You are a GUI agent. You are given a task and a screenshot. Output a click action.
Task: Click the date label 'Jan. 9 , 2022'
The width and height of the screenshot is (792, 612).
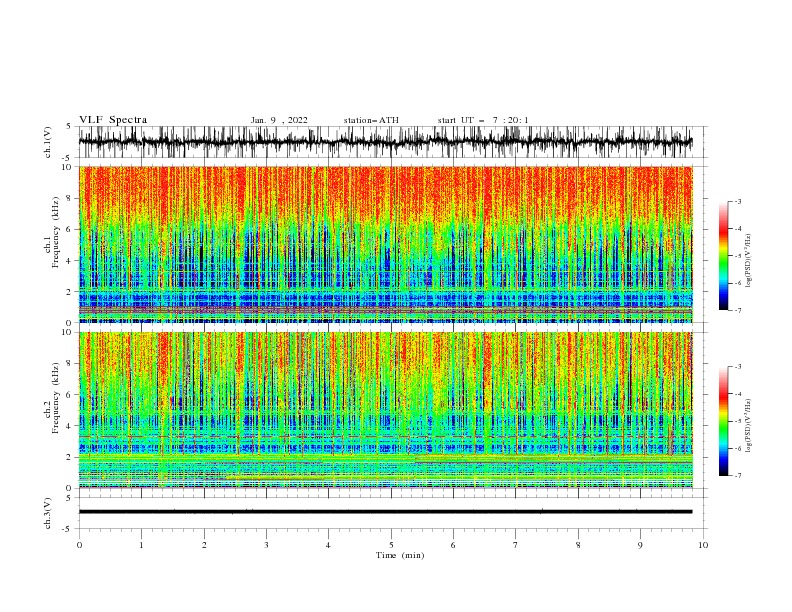click(279, 120)
